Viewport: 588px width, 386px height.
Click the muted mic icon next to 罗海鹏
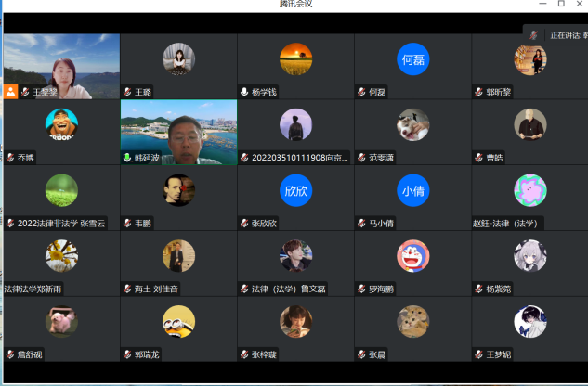pyautogui.click(x=361, y=289)
